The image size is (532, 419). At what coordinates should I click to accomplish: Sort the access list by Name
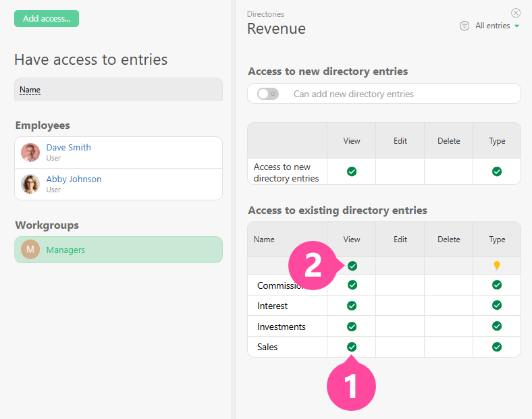tap(30, 90)
